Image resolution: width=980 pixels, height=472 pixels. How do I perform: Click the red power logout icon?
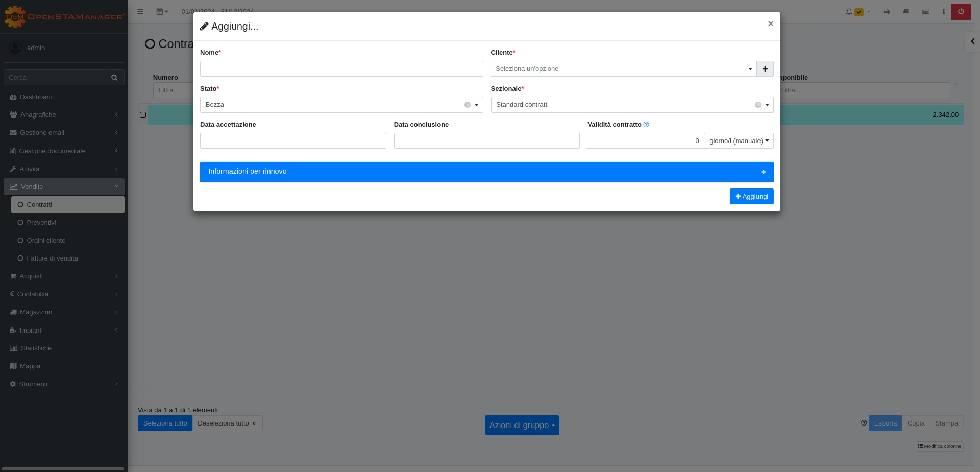pyautogui.click(x=961, y=12)
